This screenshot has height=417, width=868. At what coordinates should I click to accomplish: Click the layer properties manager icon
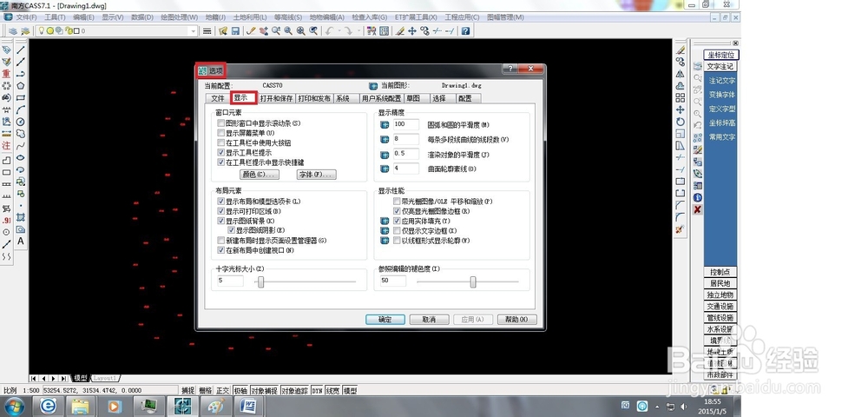(12, 31)
